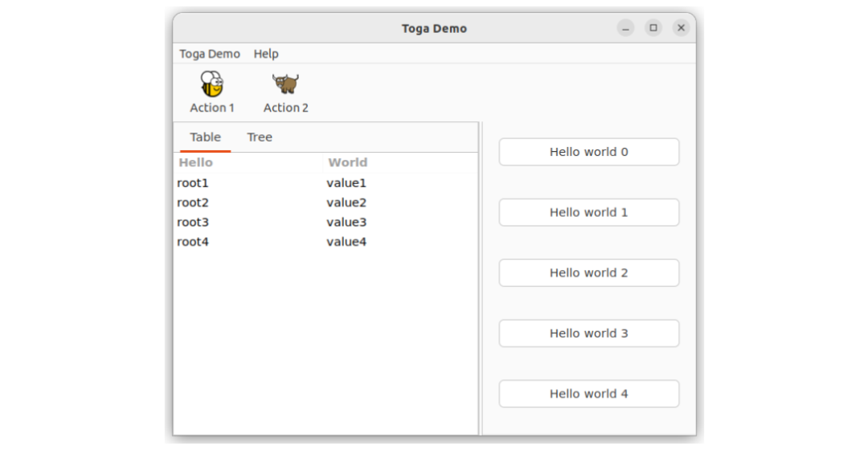This screenshot has height=454, width=868.
Task: Open the Help menu
Action: coord(266,54)
